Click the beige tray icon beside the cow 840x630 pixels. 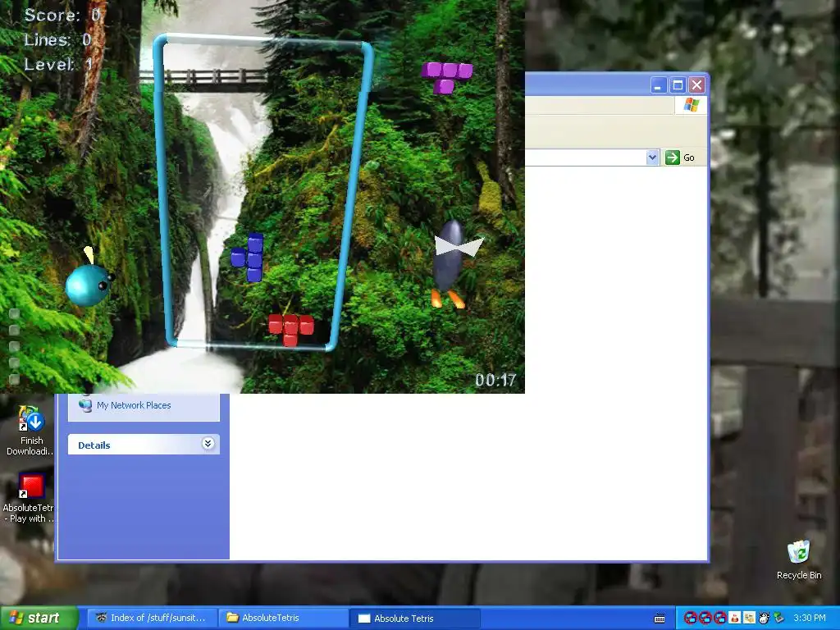[750, 618]
